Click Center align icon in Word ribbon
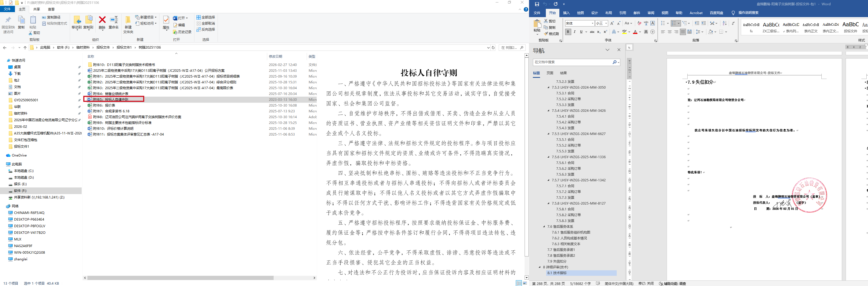The width and height of the screenshot is (868, 286). [669, 32]
